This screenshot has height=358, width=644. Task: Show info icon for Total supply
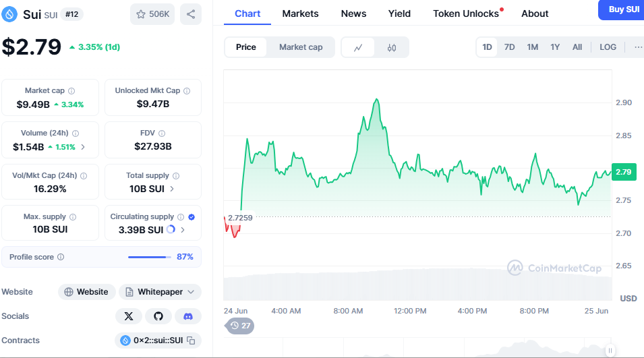[x=176, y=176]
